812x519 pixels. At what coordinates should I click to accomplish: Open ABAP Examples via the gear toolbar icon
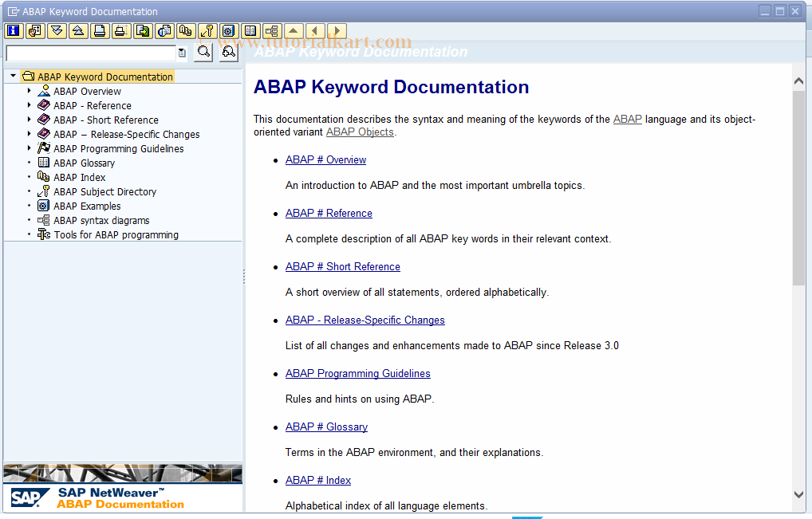pyautogui.click(x=228, y=31)
